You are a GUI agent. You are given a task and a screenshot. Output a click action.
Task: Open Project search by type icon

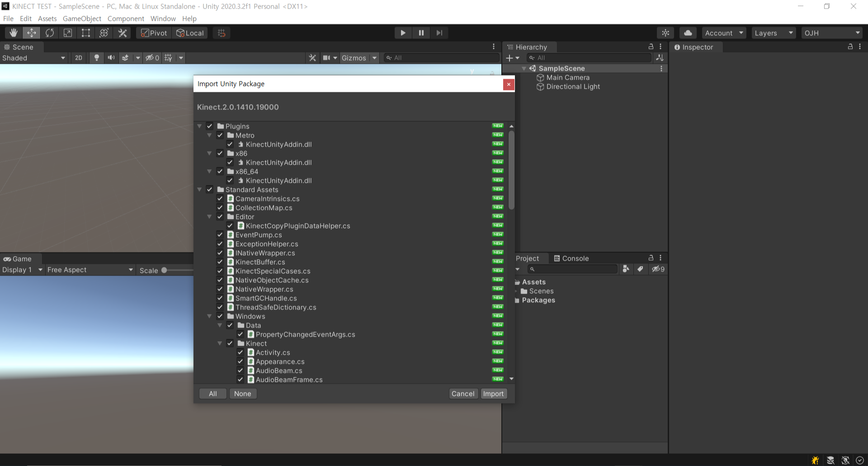(626, 269)
